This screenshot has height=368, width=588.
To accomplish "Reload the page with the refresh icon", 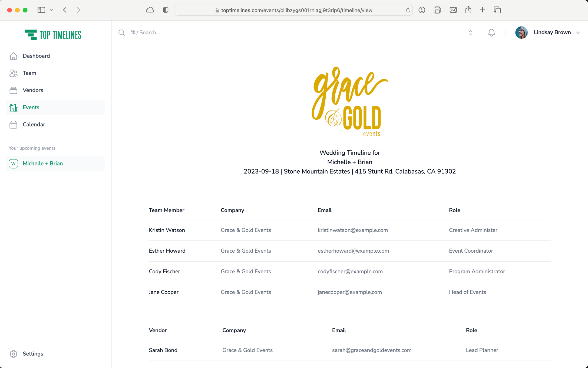I will pyautogui.click(x=408, y=10).
